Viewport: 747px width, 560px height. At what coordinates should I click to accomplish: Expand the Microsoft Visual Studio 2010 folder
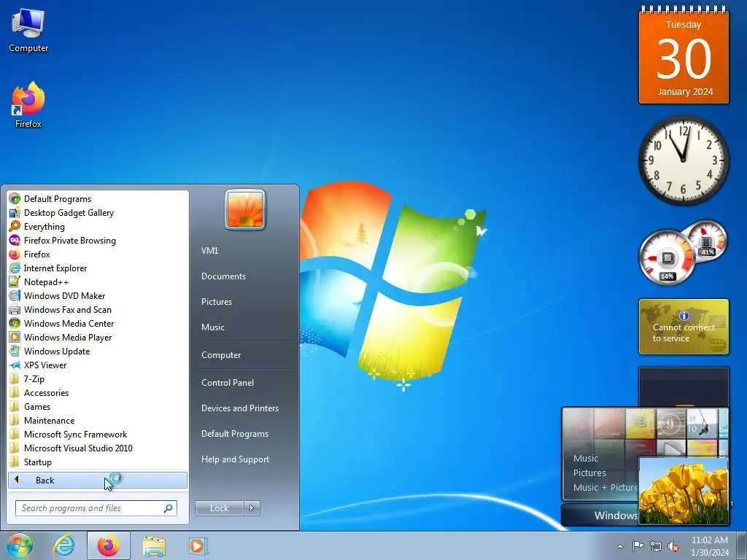coord(98,448)
